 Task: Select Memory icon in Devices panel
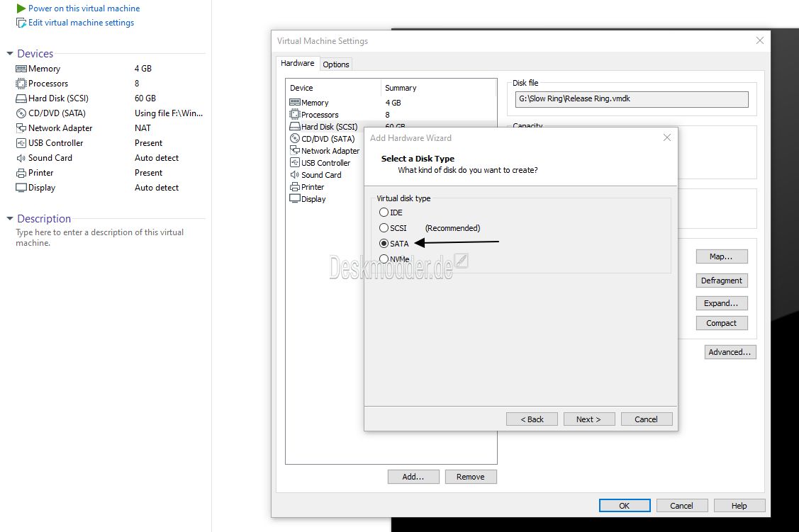tap(21, 69)
